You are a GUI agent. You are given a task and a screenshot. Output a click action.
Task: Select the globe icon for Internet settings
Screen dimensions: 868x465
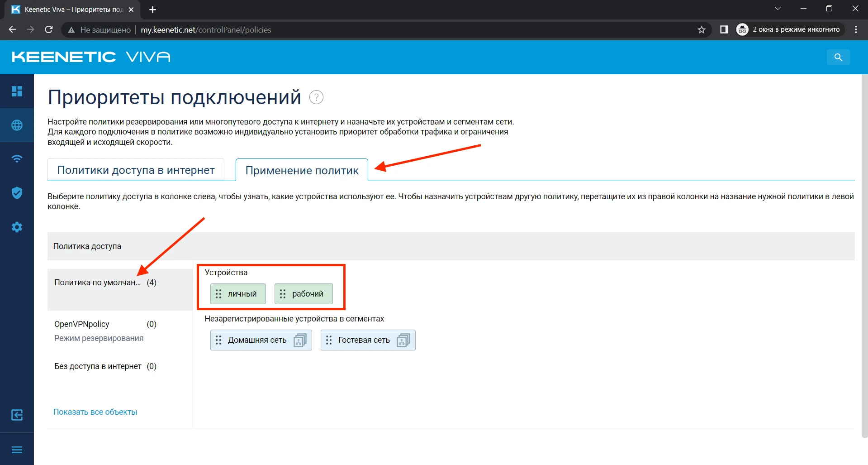click(17, 125)
